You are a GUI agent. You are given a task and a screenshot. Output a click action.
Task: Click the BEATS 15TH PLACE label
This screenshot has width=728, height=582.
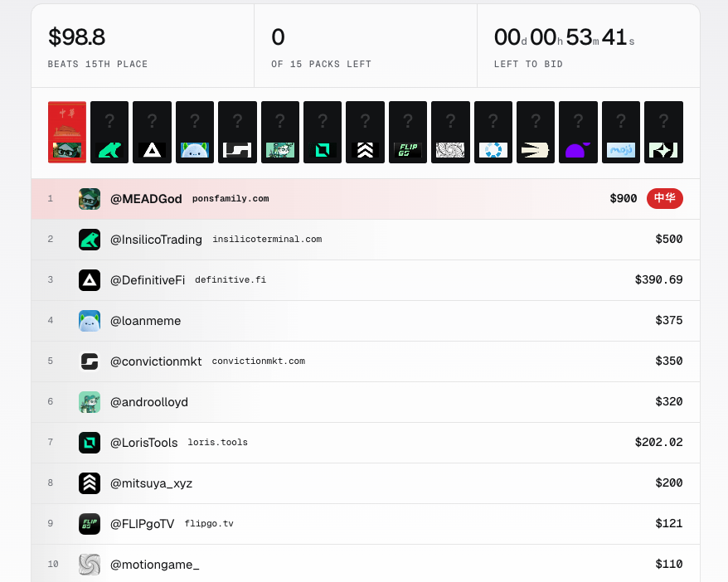point(98,64)
